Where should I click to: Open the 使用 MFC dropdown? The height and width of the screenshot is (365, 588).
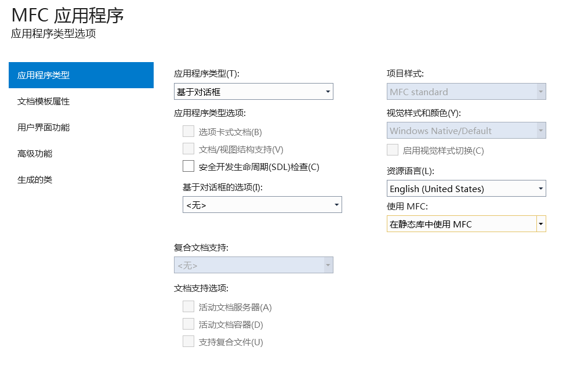pyautogui.click(x=466, y=223)
